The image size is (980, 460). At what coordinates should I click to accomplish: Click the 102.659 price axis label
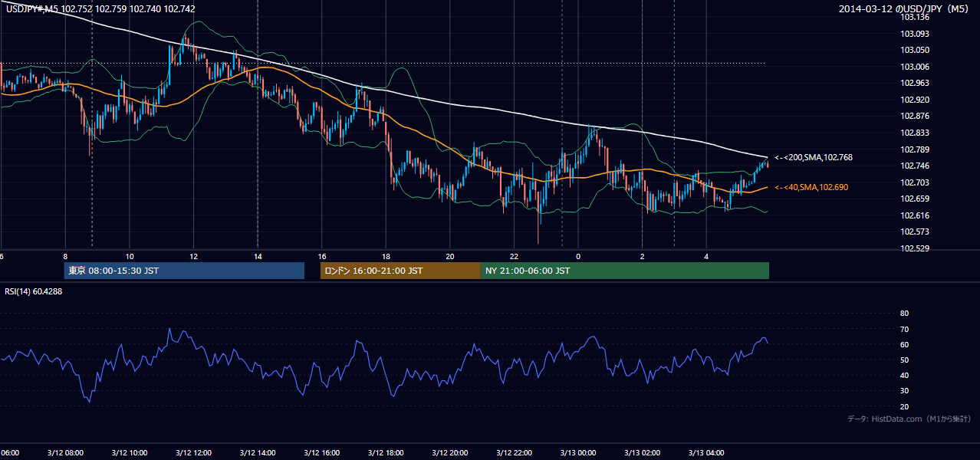pos(915,199)
